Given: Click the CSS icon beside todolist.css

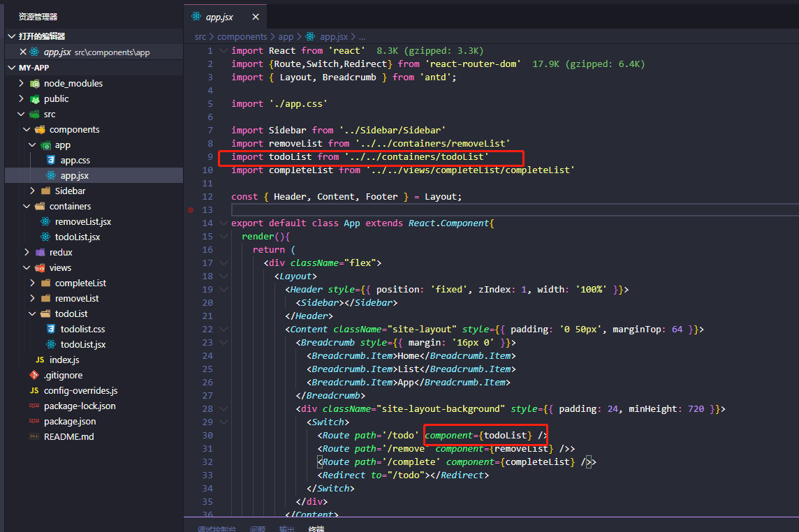Looking at the screenshot, I should pyautogui.click(x=51, y=329).
